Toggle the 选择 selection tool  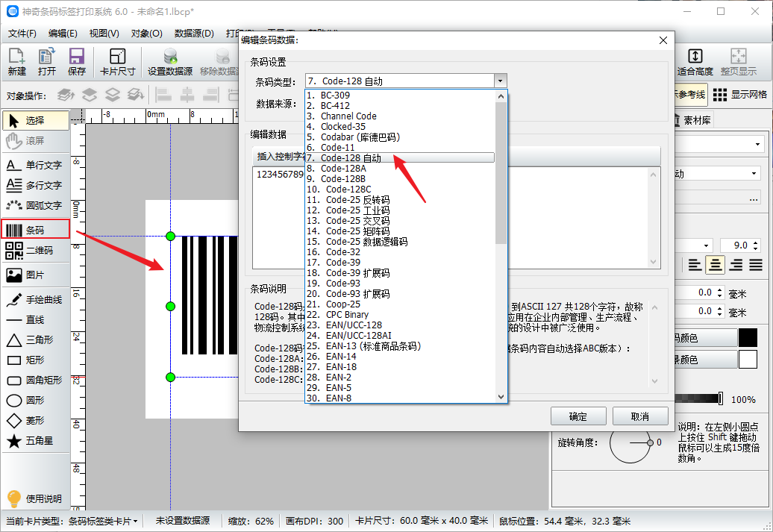36,120
